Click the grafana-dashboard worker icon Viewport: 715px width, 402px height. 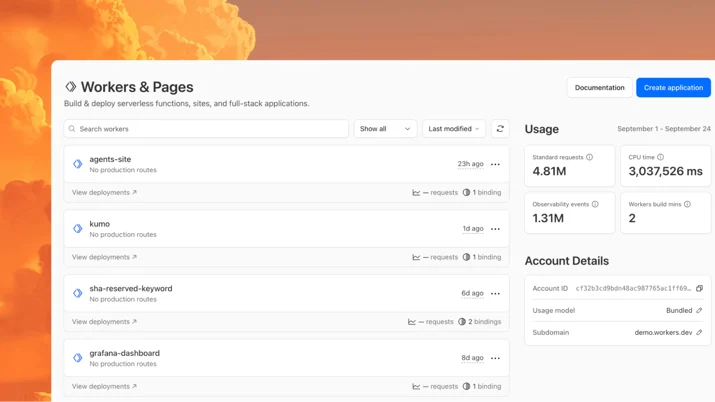pos(78,358)
